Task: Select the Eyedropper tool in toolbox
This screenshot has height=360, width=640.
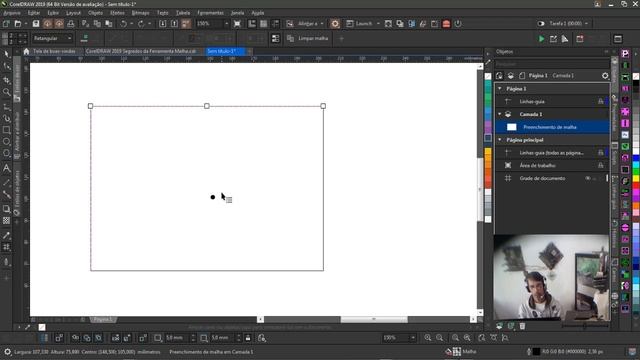Action: [7, 236]
